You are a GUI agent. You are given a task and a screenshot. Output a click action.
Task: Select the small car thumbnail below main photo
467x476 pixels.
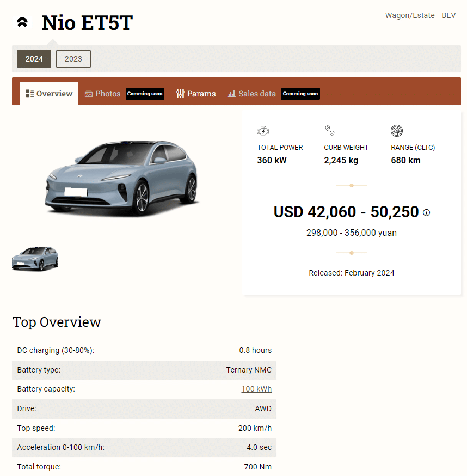coord(34,259)
